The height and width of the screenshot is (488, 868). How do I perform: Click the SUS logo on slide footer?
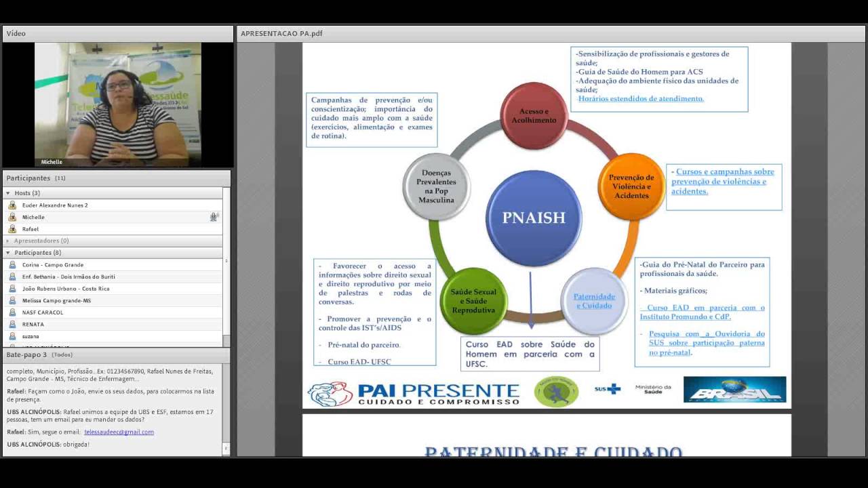coord(607,389)
